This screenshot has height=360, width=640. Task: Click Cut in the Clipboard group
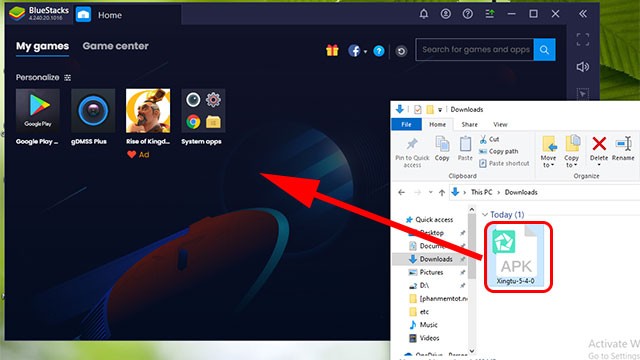[x=489, y=139]
